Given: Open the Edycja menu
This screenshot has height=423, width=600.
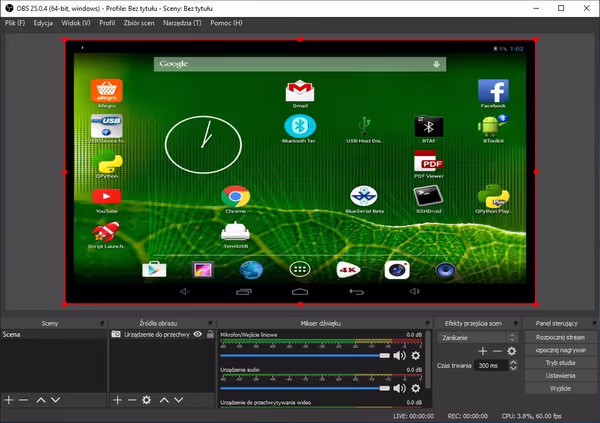Looking at the screenshot, I should pos(43,23).
